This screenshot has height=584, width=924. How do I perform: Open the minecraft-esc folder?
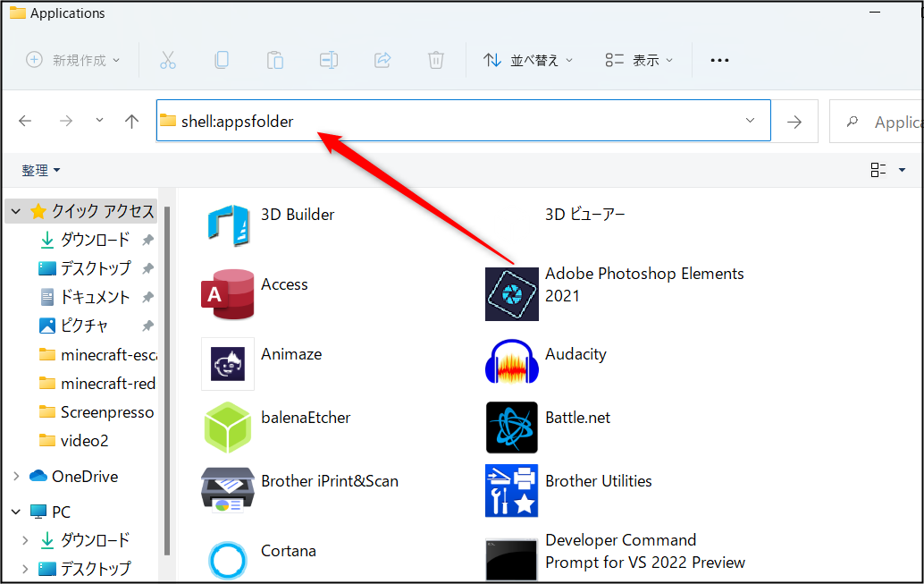tap(97, 354)
